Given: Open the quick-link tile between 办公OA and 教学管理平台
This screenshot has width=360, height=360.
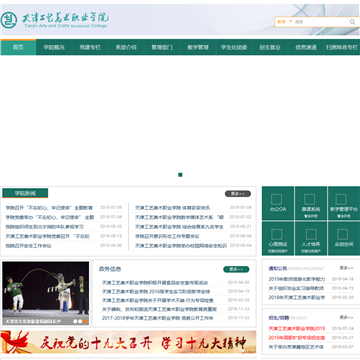Looking at the screenshot, I should [311, 203].
